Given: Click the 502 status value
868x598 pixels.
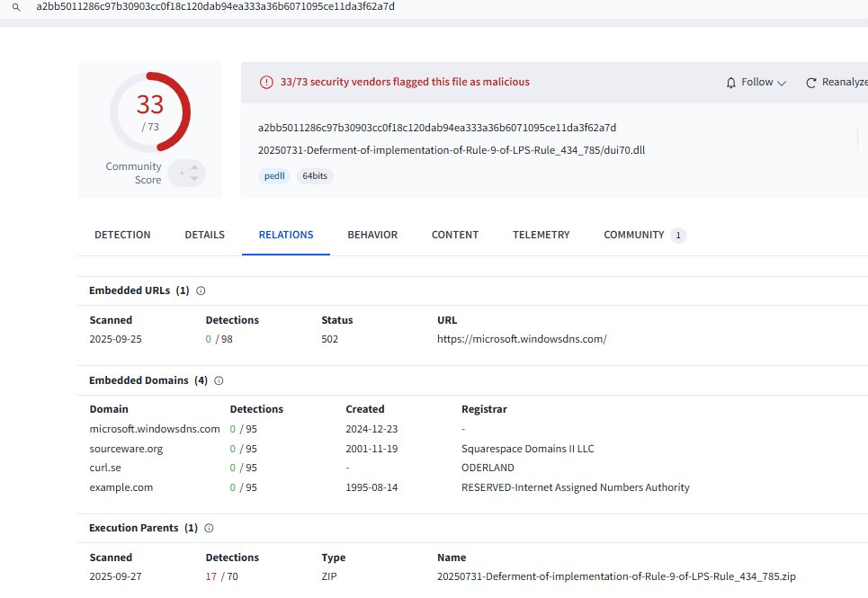Looking at the screenshot, I should 329,339.
